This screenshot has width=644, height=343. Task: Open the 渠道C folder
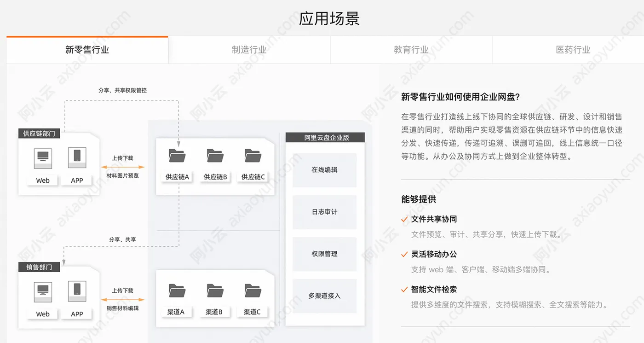[252, 291]
